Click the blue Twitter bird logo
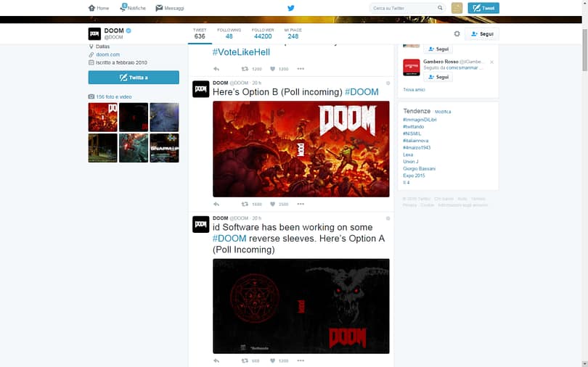 pos(291,8)
